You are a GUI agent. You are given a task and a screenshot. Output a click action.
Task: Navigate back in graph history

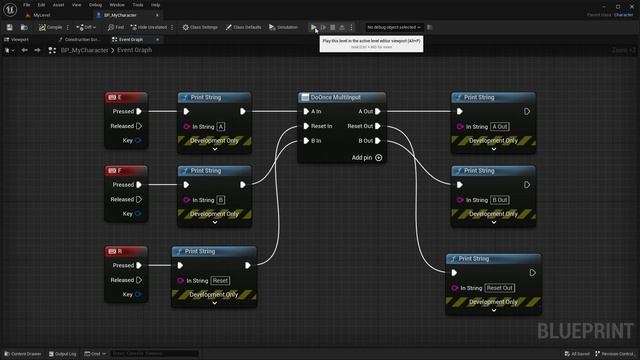24,50
